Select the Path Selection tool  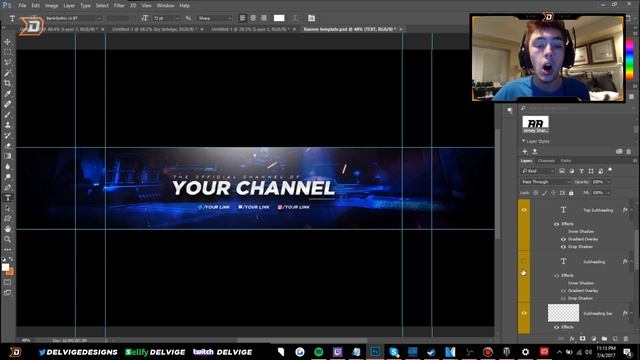7,208
